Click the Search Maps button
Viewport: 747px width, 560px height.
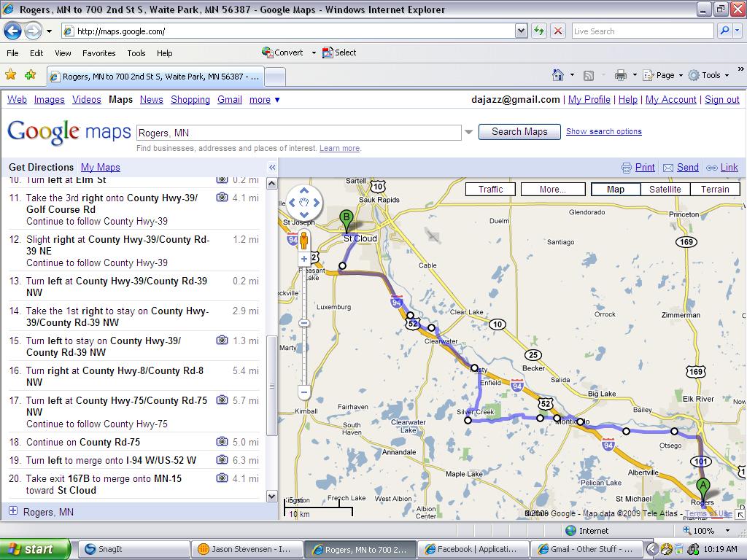point(519,131)
